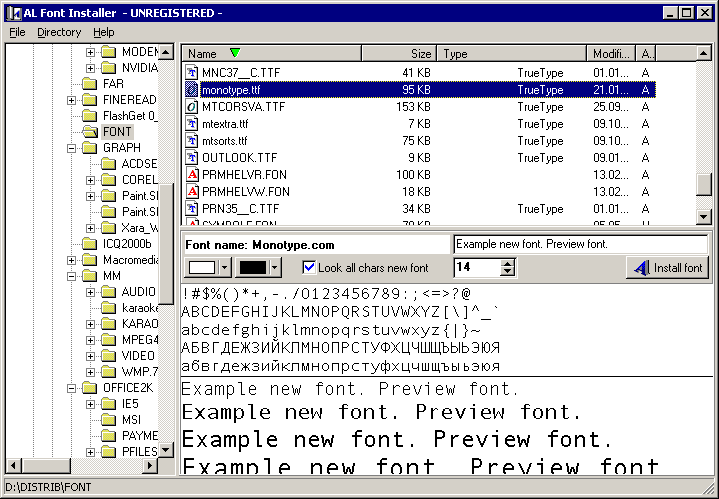Sort file list by Size column
The height and width of the screenshot is (499, 719).
[x=399, y=53]
